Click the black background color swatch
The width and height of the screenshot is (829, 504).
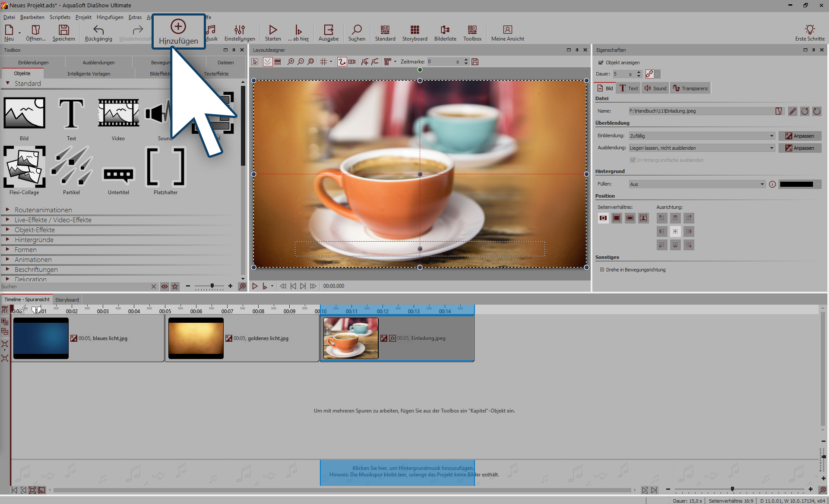tap(797, 184)
